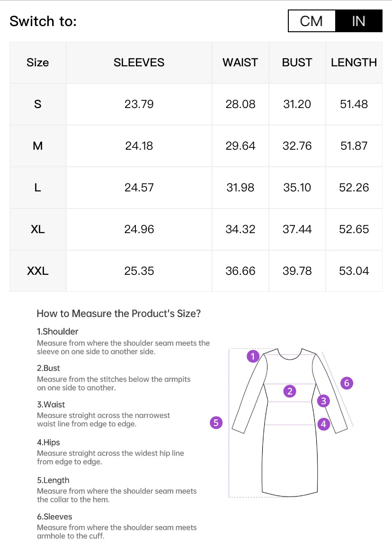Click the 1.Shoulder measuring instruction heading

(x=57, y=331)
